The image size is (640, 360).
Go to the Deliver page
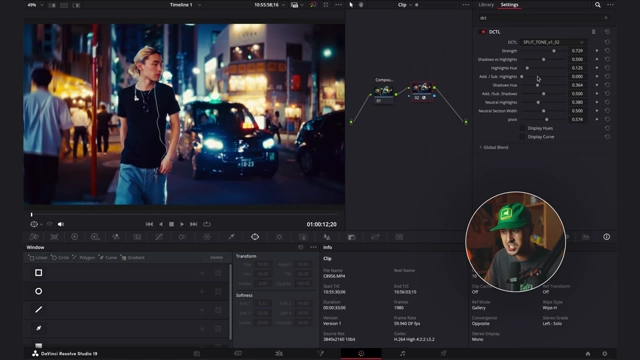click(444, 353)
